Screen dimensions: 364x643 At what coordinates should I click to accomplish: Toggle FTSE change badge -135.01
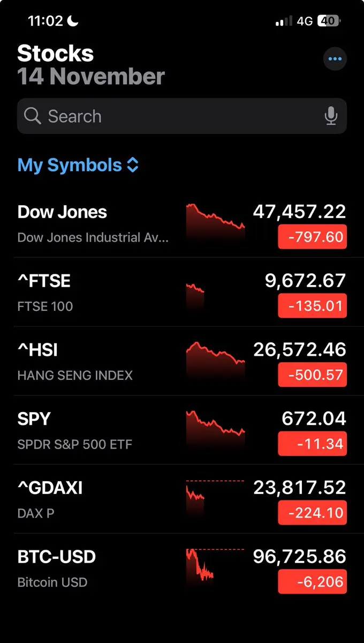pos(312,306)
